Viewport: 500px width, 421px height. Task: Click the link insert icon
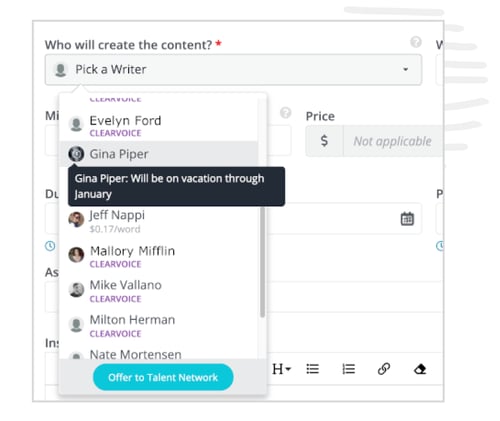point(384,369)
